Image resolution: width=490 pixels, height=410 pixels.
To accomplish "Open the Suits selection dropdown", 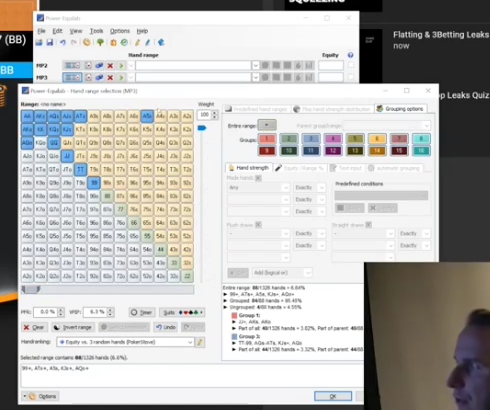I will 182,312.
